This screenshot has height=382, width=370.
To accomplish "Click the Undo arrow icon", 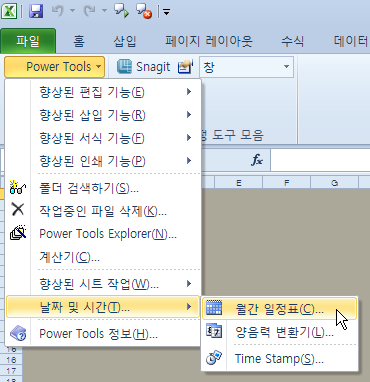I will 58,11.
